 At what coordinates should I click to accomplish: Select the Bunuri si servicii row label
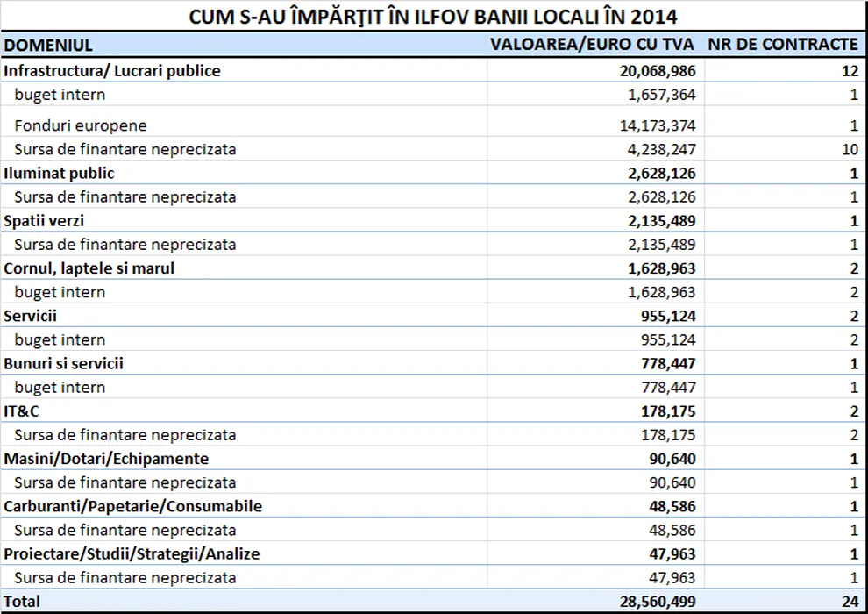[64, 362]
